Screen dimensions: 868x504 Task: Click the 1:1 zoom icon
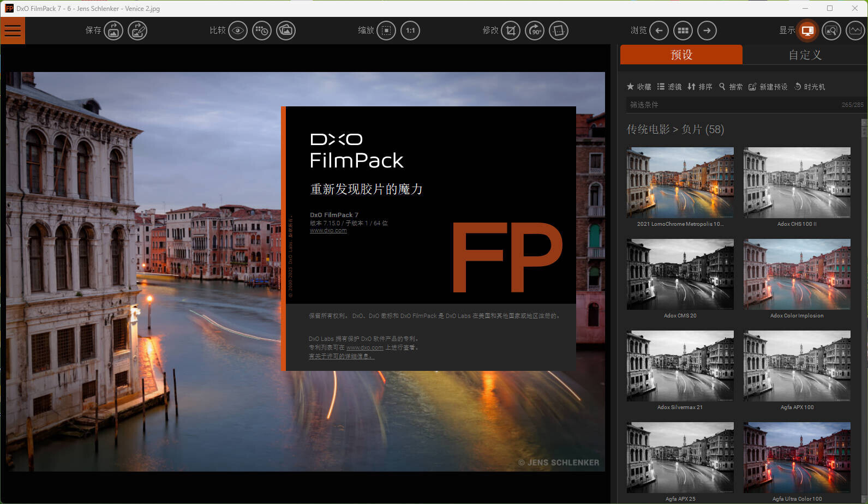click(x=410, y=31)
